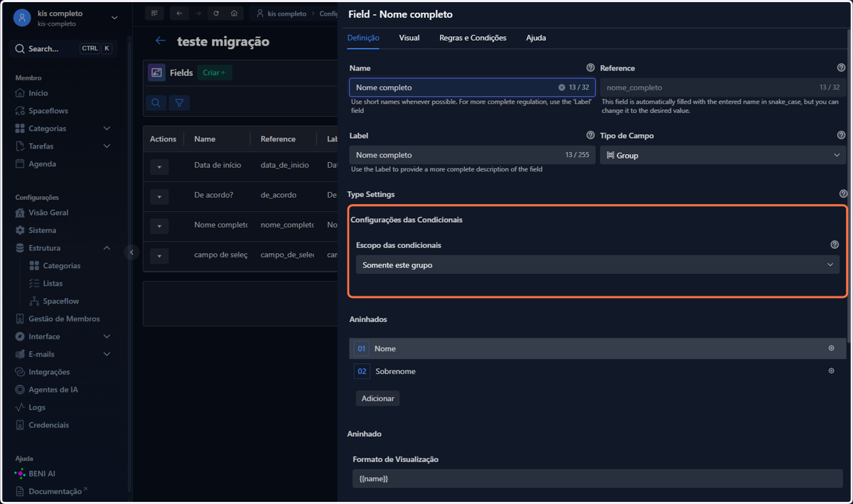
Task: Switch to the Visual tab
Action: (409, 38)
